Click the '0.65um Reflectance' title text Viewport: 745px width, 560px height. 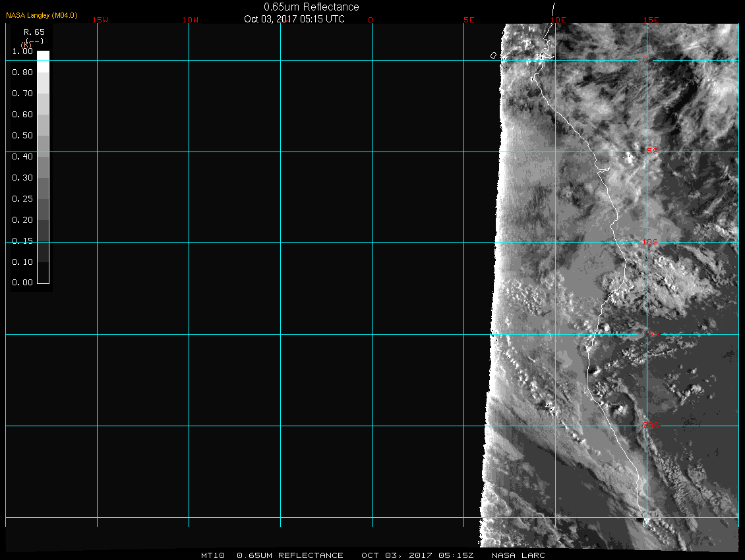(311, 7)
